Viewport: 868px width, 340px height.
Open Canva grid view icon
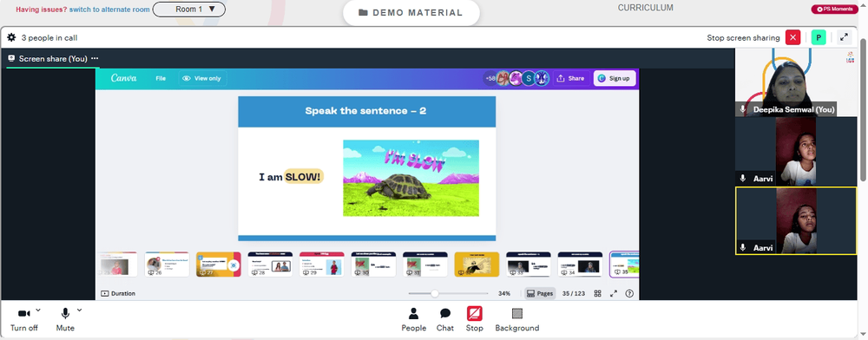point(597,293)
